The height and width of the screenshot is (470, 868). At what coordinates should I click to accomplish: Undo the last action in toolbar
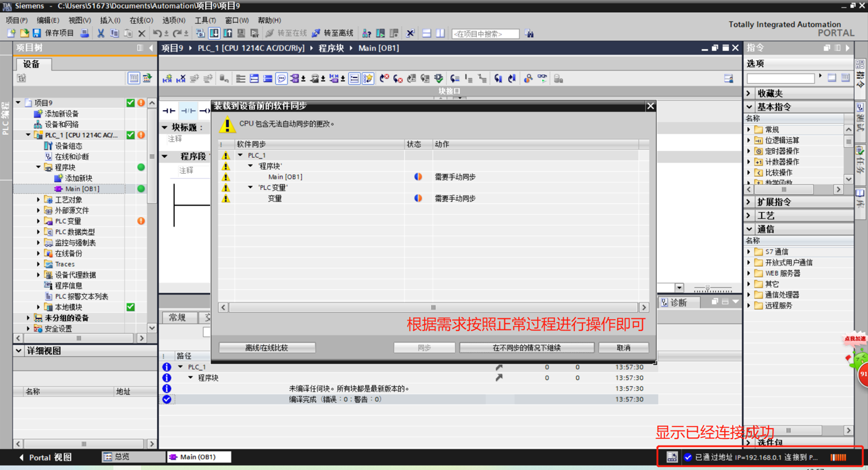click(157, 33)
